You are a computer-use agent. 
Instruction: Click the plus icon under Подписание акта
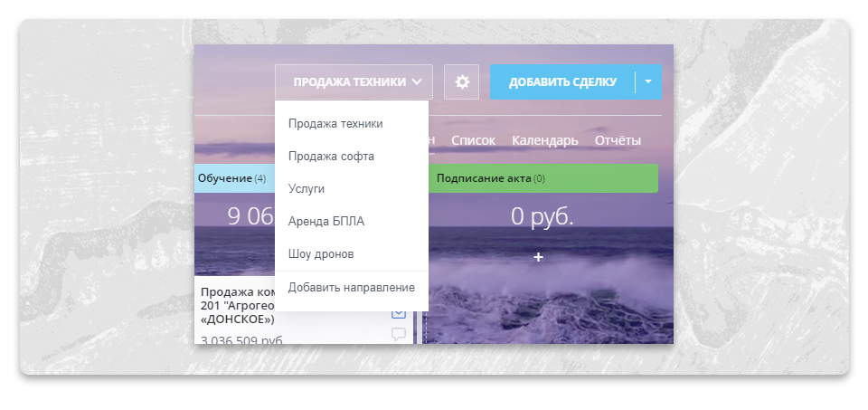[x=538, y=258]
